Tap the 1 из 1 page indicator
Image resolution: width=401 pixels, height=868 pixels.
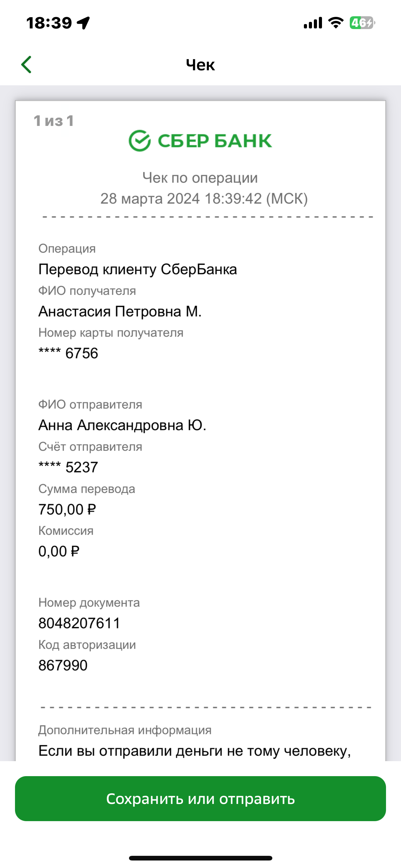click(54, 121)
